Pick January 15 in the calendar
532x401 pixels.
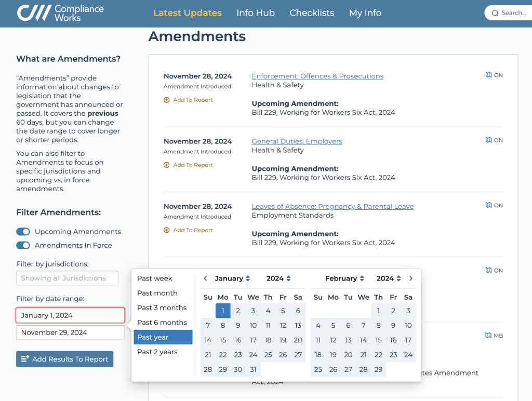(223, 340)
